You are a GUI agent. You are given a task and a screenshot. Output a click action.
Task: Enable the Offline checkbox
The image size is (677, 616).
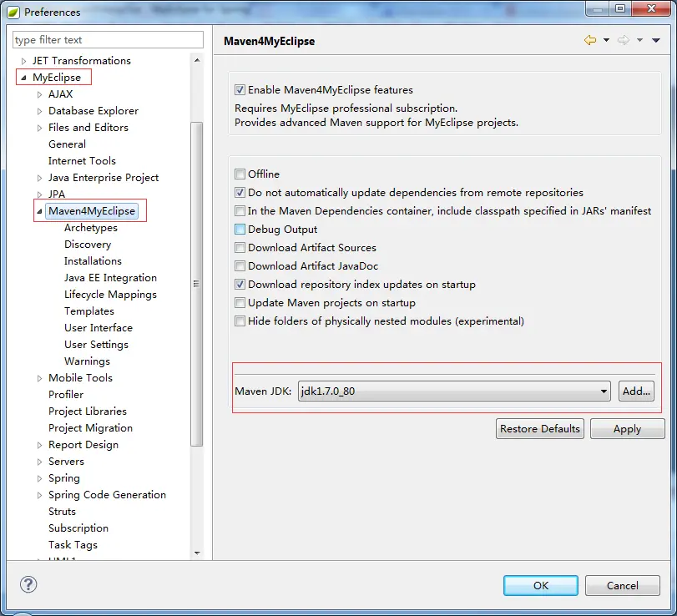tap(240, 174)
